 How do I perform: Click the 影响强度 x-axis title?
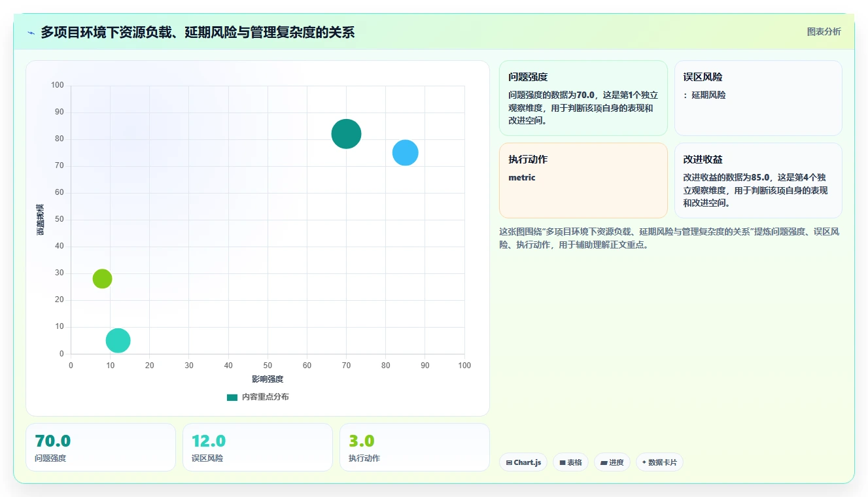(268, 379)
